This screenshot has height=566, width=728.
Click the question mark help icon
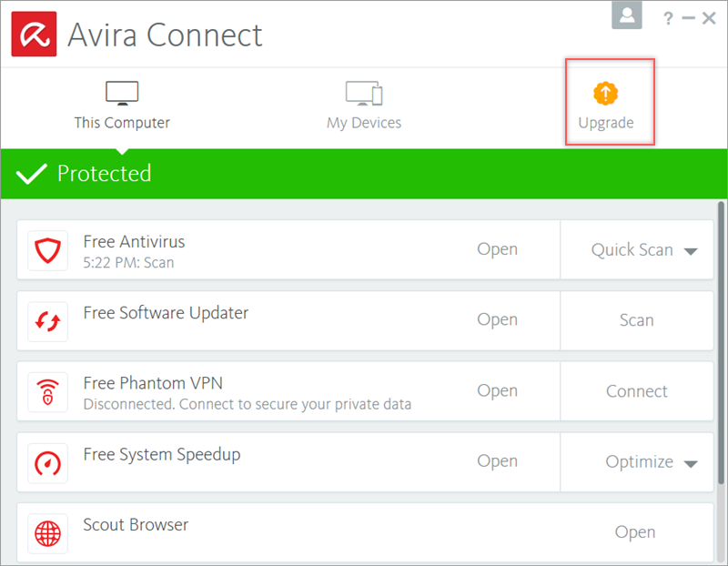(x=668, y=17)
